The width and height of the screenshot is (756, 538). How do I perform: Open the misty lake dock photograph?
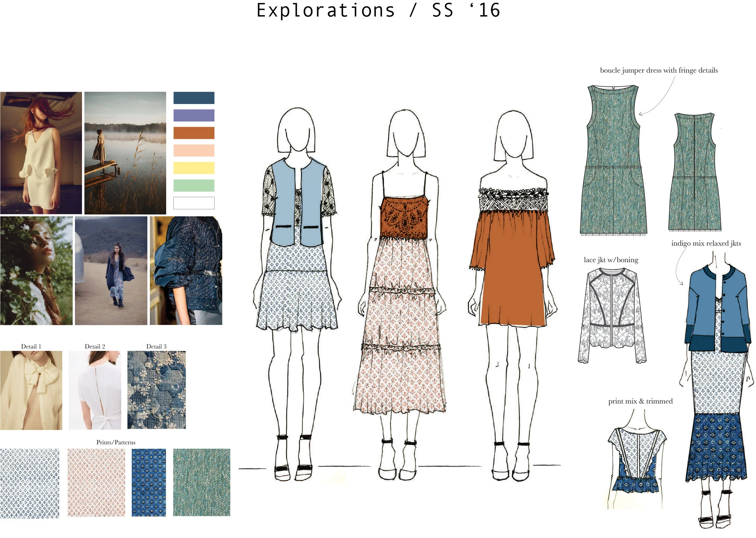pyautogui.click(x=125, y=153)
